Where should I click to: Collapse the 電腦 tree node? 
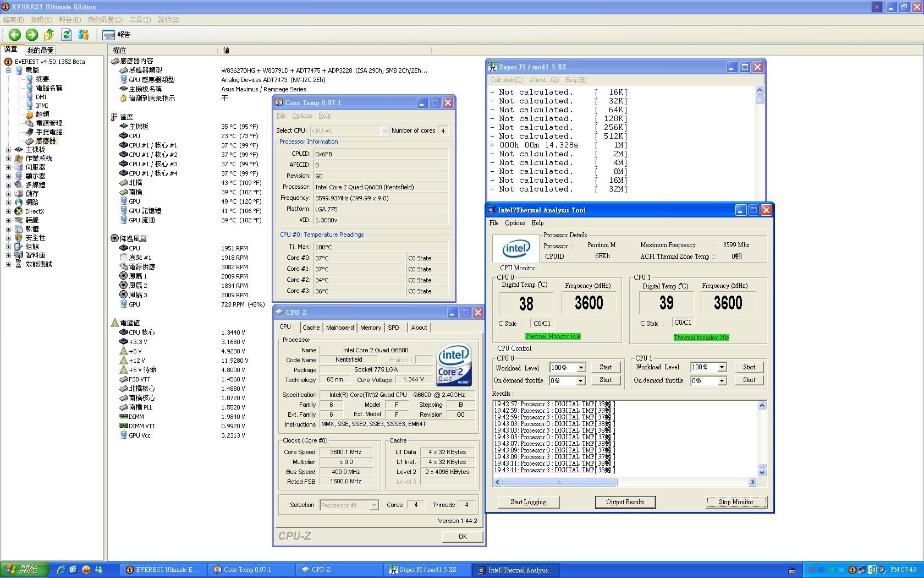click(x=8, y=70)
